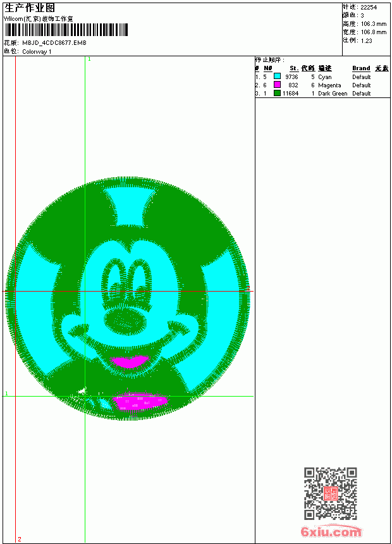Click the 生产作业图 title

tap(30, 8)
